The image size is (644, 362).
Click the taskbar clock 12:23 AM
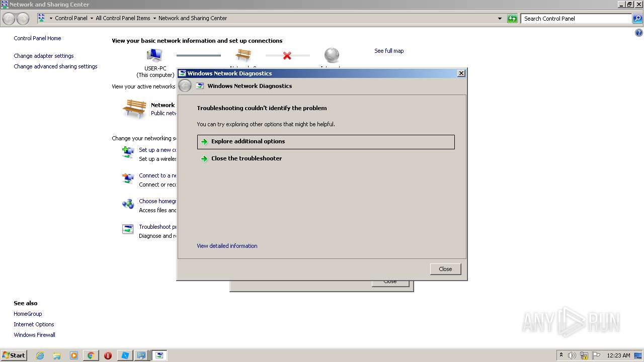pyautogui.click(x=618, y=355)
